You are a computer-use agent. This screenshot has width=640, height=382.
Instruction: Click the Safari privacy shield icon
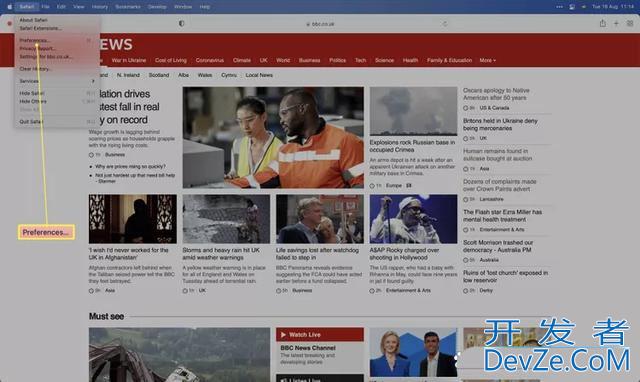(x=181, y=24)
